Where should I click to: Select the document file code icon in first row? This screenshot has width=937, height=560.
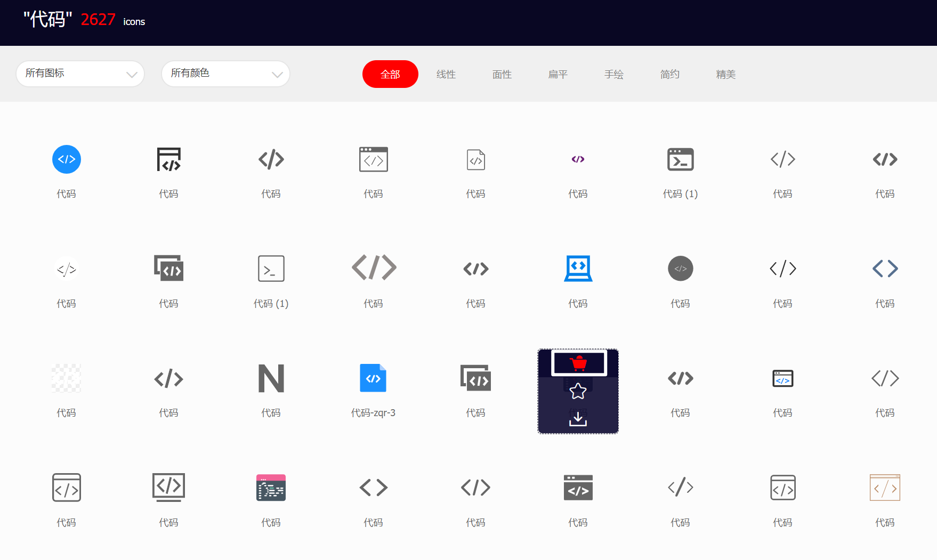click(476, 159)
